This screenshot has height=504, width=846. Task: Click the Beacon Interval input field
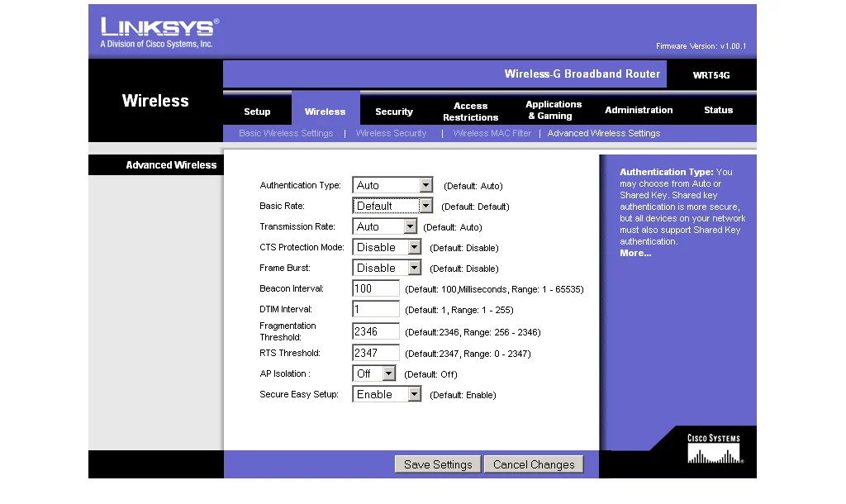(376, 289)
